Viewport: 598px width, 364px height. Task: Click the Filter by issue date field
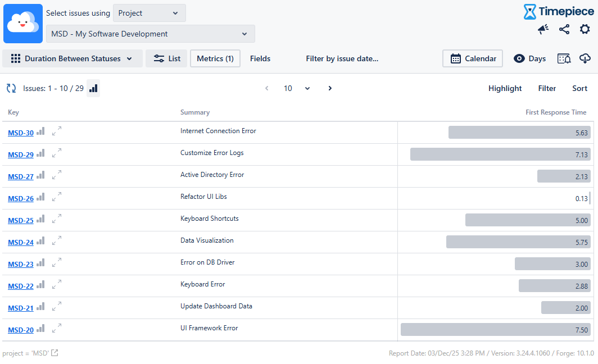(342, 58)
